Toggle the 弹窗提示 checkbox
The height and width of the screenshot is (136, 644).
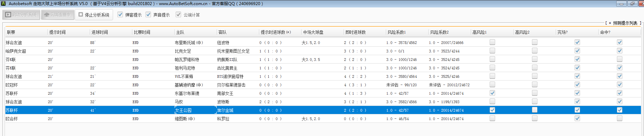pos(120,15)
